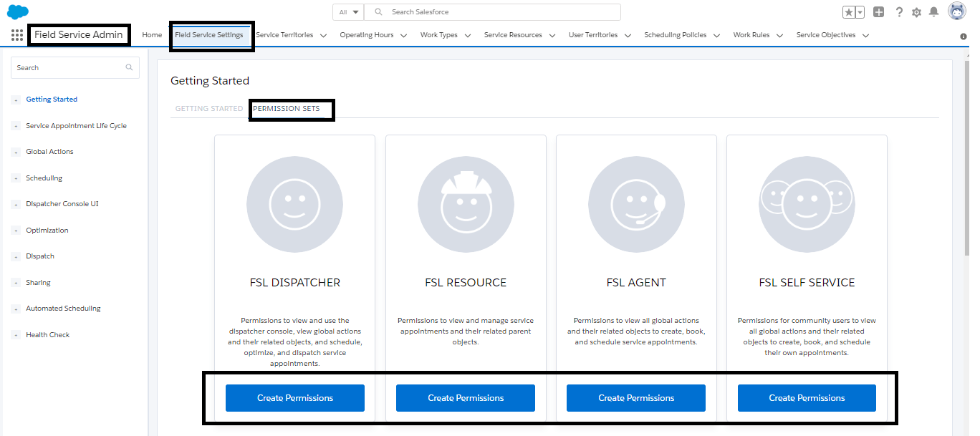Select Global Actions in the sidebar
Image resolution: width=980 pixels, height=436 pixels.
click(x=49, y=152)
